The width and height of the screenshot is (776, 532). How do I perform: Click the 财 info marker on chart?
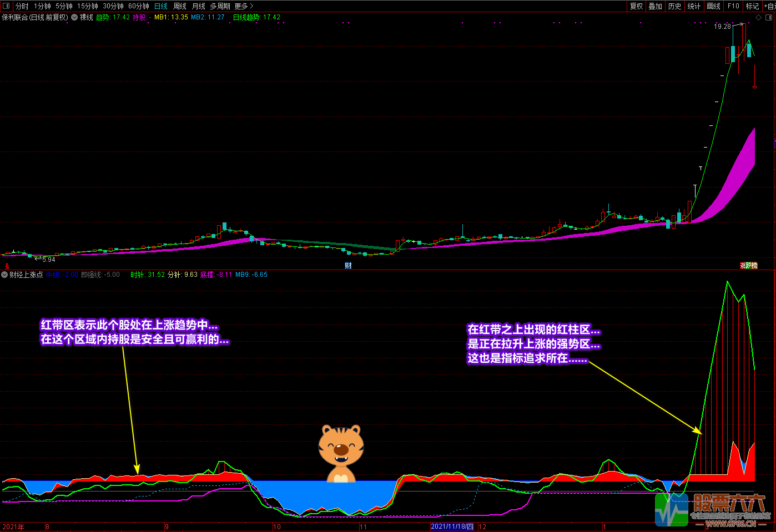(348, 266)
